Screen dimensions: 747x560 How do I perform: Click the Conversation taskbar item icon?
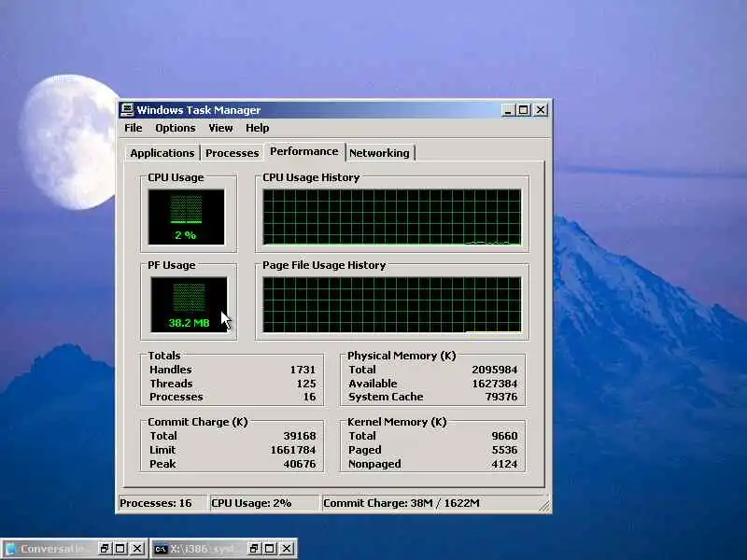coord(10,549)
